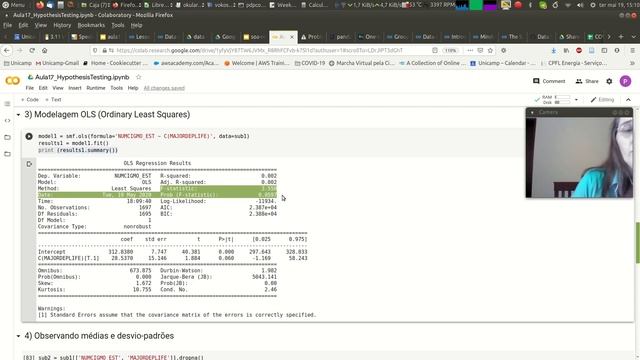Open the RAM Disk runtime dropdown arrow
Viewport: 640px width, 360px height.
pyautogui.click(x=576, y=100)
